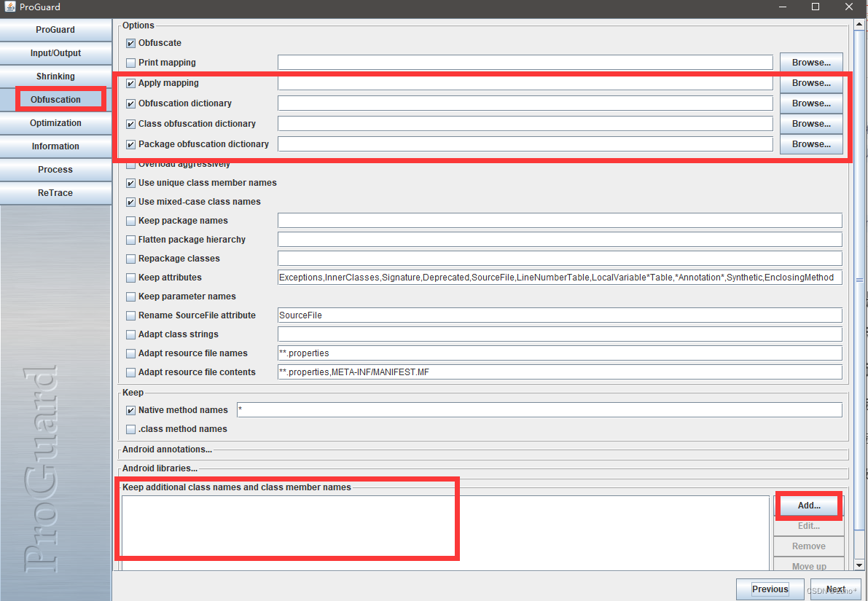Enable Adapt resource file names checkbox
Viewport: 868px width, 601px height.
pyautogui.click(x=130, y=353)
